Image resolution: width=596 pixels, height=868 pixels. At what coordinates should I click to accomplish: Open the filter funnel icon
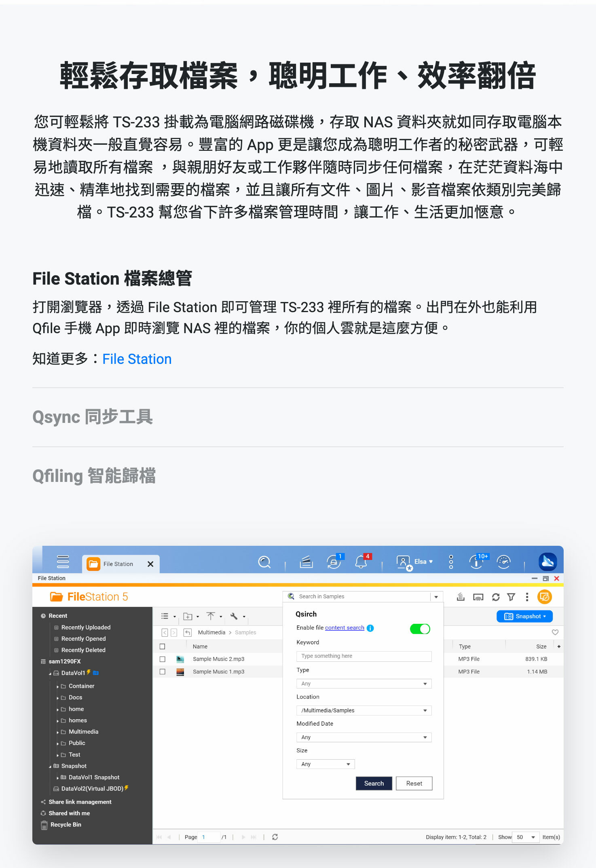click(511, 597)
